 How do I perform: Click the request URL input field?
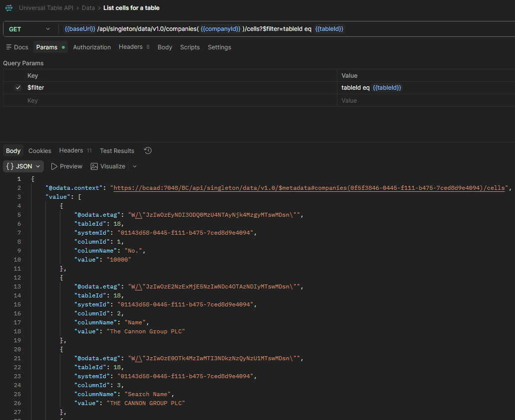tap(286, 29)
